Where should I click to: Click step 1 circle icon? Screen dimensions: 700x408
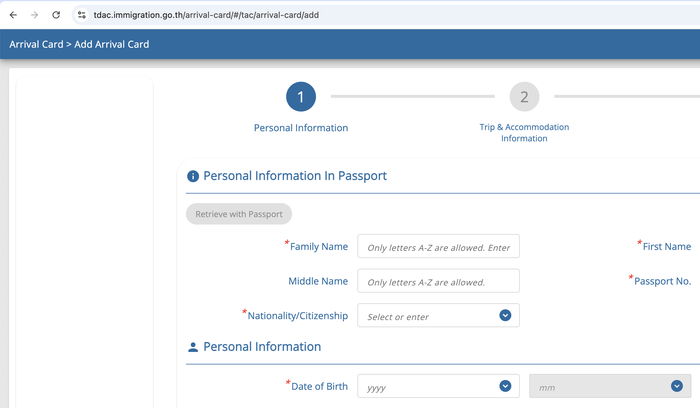[301, 97]
